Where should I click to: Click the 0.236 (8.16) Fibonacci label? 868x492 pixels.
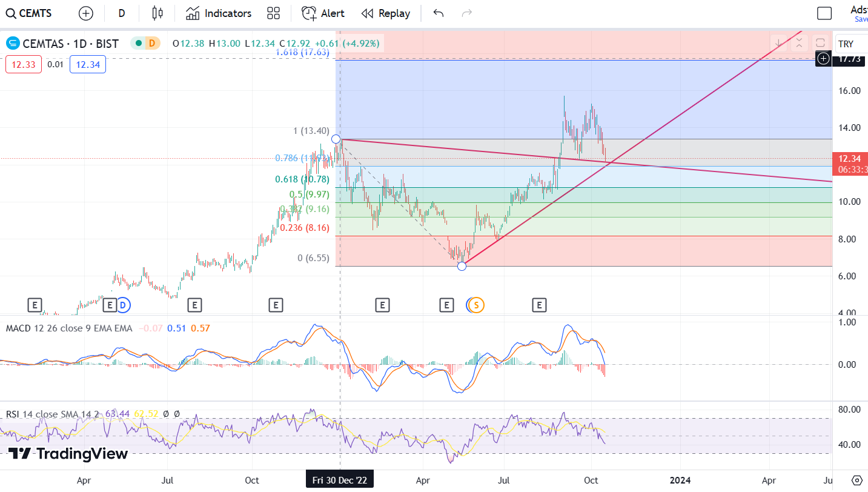pos(304,228)
